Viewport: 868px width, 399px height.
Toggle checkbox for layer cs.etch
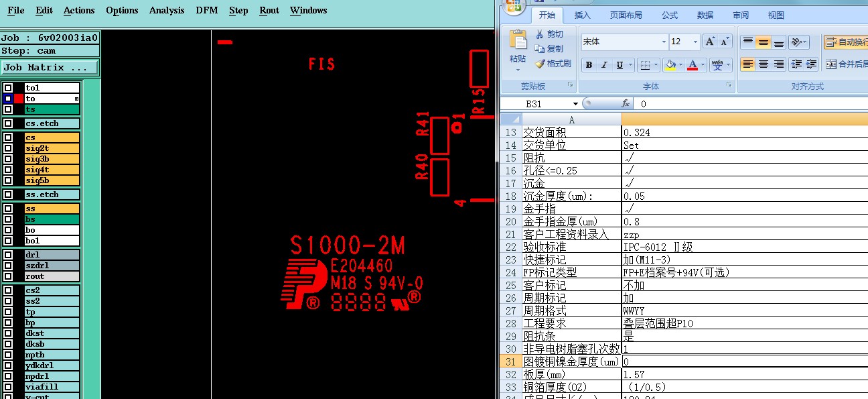pos(8,123)
